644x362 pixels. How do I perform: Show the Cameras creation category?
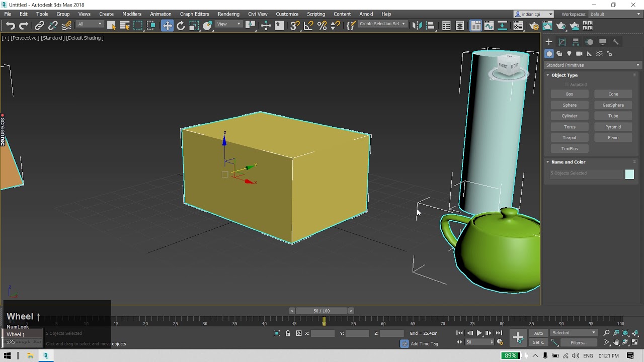click(579, 54)
